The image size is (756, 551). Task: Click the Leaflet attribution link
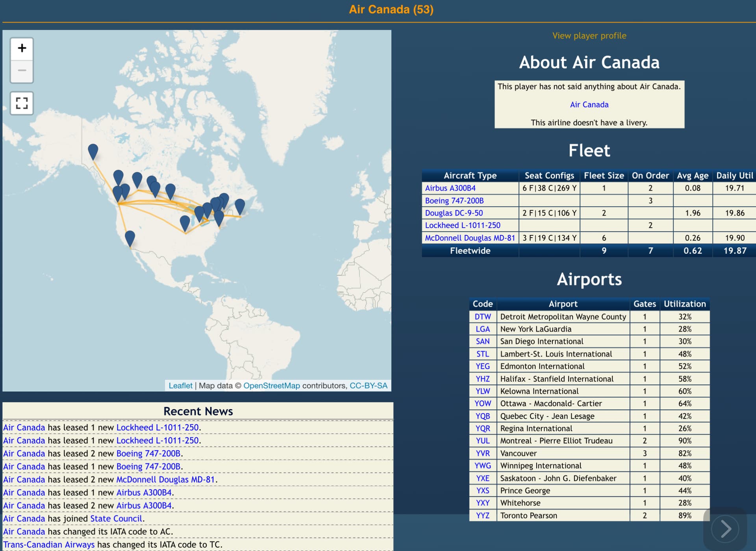click(180, 386)
